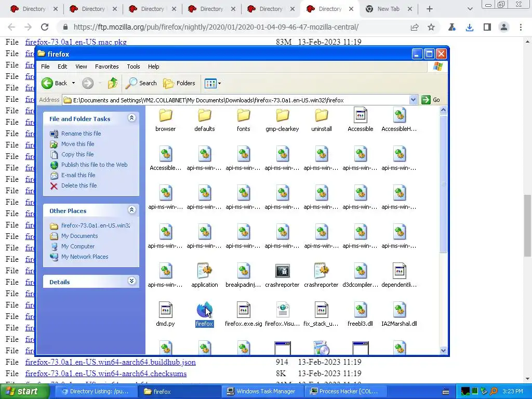Collapse File and Folder Tasks panel
Viewport: 532px width, 399px height.
coord(131,118)
